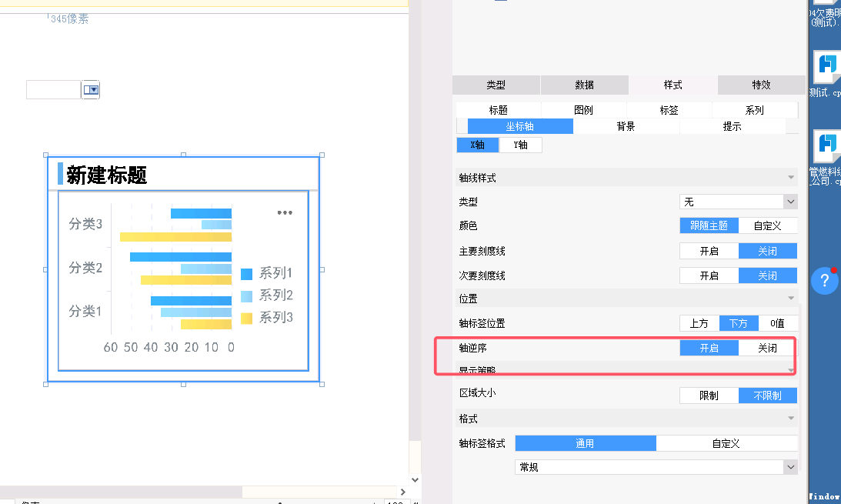This screenshot has height=504, width=841.
Task: Open the 标题 style sub-tab
Action: click(499, 110)
